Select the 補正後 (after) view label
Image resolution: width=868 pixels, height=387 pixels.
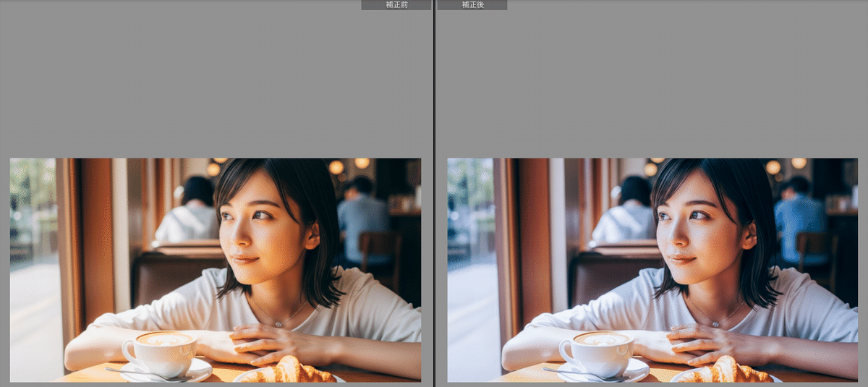click(472, 5)
